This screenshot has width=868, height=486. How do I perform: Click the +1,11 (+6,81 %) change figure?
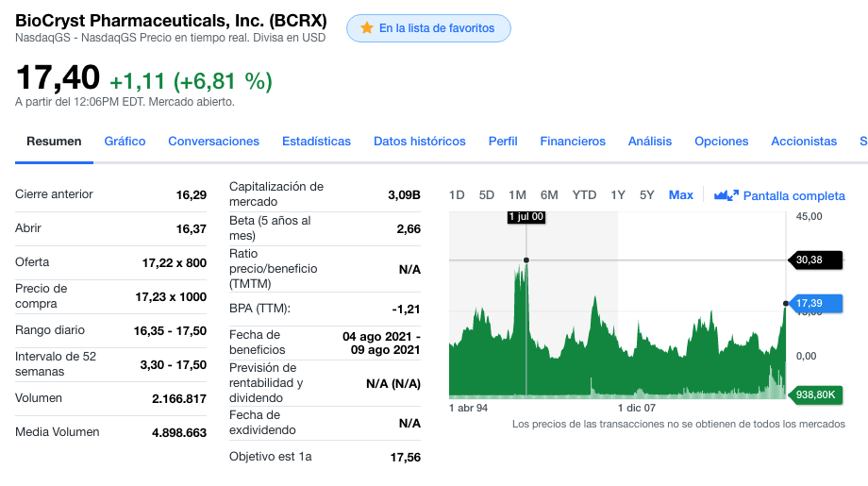pyautogui.click(x=191, y=81)
